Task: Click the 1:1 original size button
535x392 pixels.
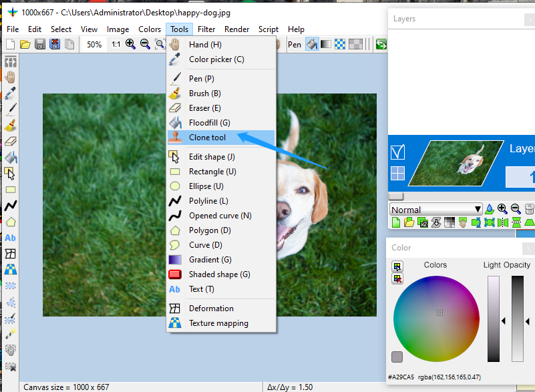Action: pyautogui.click(x=116, y=45)
